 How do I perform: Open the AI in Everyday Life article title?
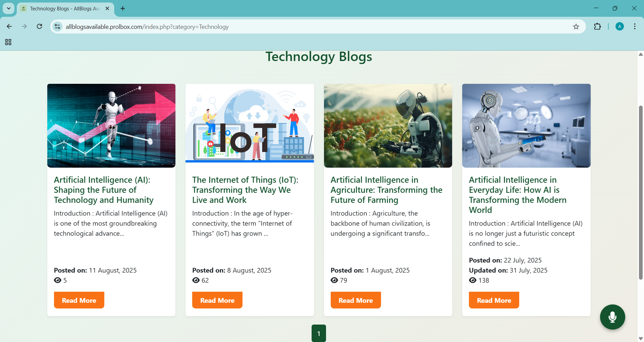tap(517, 195)
